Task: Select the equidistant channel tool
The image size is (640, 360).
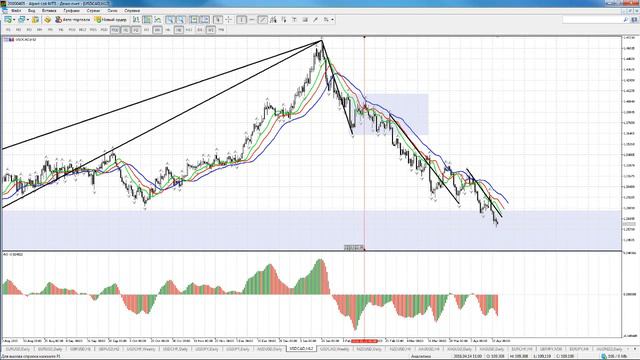Action: pos(273,20)
